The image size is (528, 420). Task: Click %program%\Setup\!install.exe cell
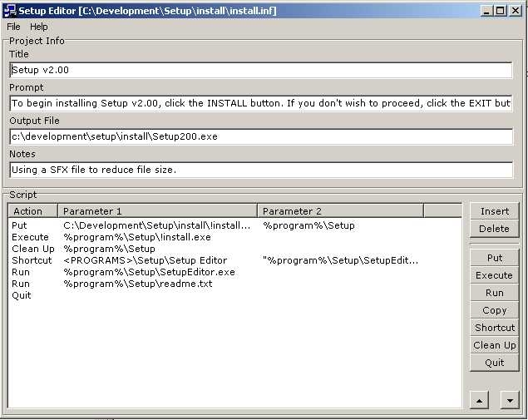pyautogui.click(x=137, y=237)
